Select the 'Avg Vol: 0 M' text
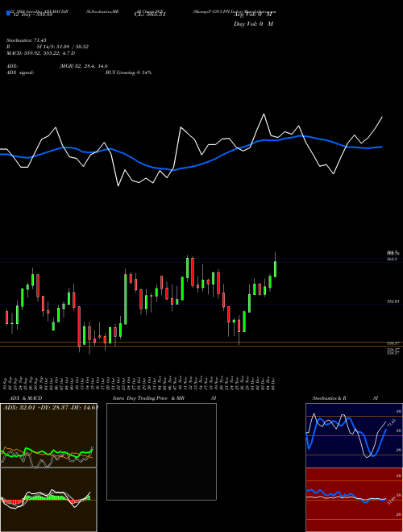The width and height of the screenshot is (403, 532). click(252, 15)
